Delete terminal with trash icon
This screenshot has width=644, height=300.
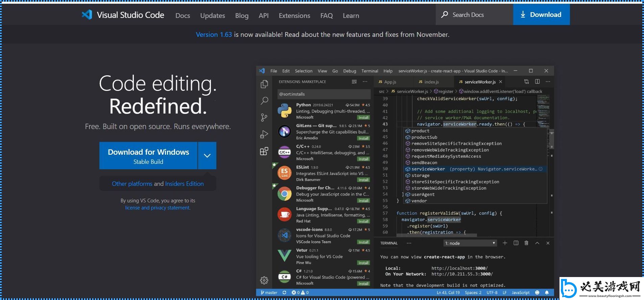[x=526, y=243]
